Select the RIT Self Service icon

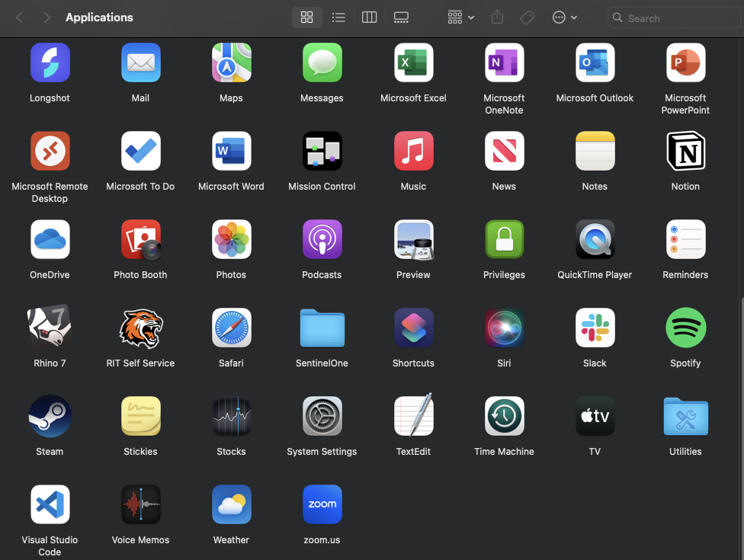click(140, 328)
